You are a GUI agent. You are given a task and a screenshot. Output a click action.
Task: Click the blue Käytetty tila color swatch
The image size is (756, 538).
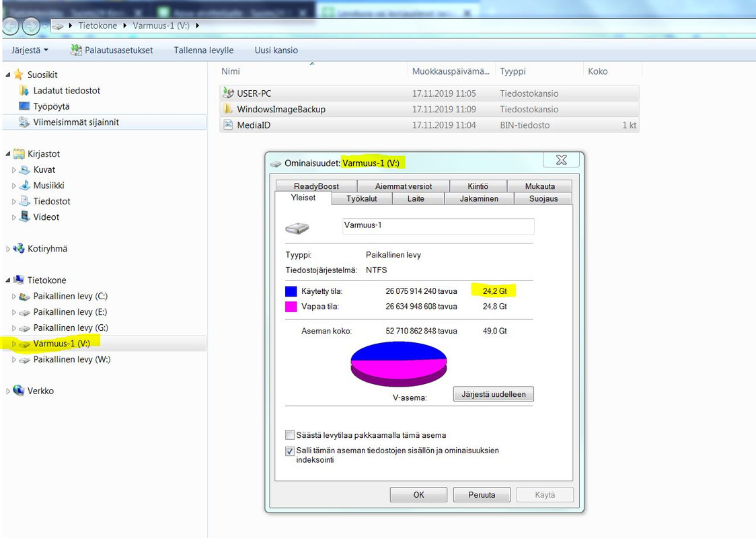[x=291, y=291]
